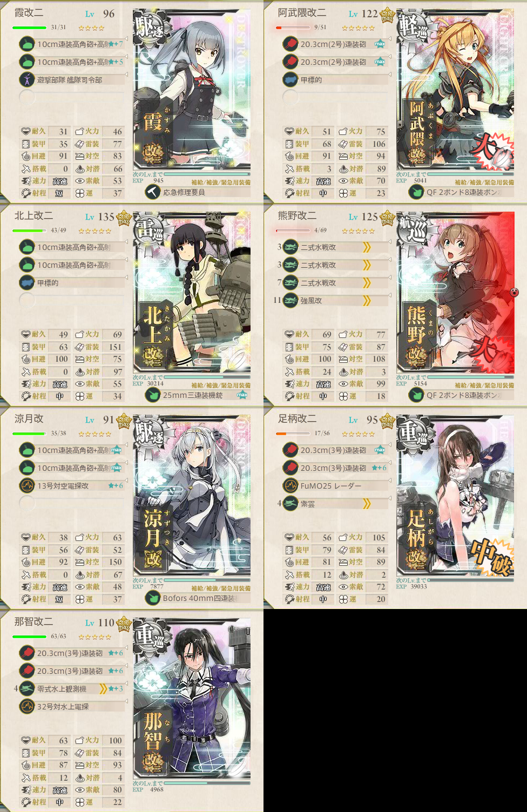Viewport: 527px width, 812px height.
Task: Click Kumano's Kyoufuu Kai seaplane icon
Action: [290, 300]
